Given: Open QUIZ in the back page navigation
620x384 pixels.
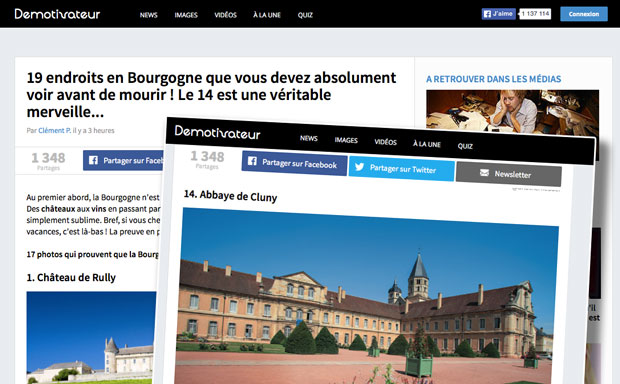Looking at the screenshot, I should click(305, 15).
